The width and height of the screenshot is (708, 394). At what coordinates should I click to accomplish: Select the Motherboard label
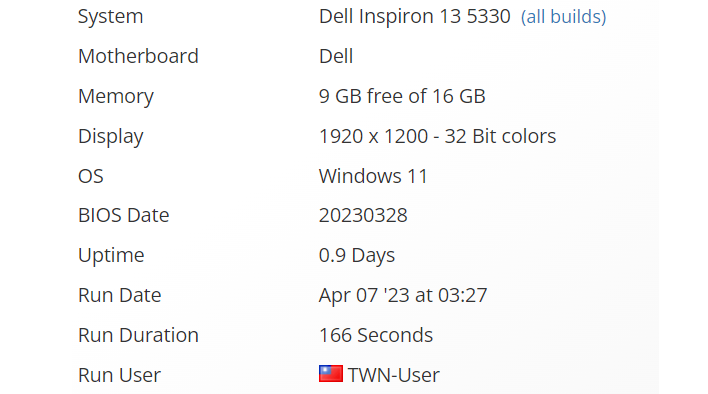138,56
